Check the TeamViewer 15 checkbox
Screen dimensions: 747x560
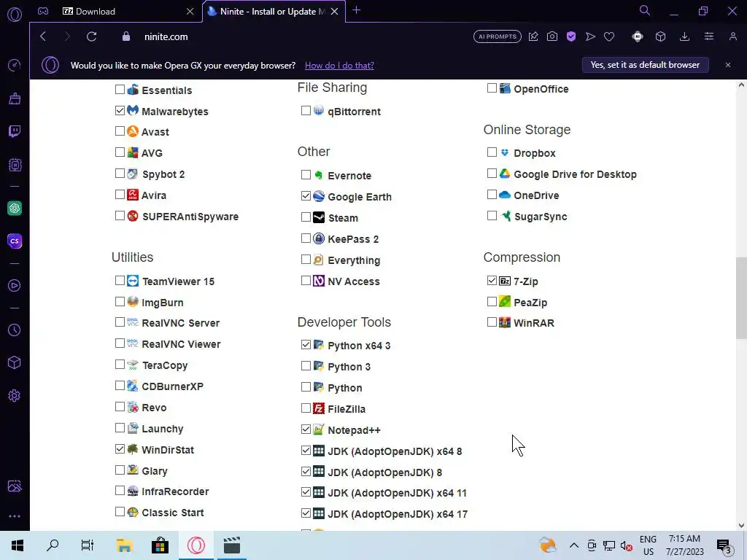120,281
